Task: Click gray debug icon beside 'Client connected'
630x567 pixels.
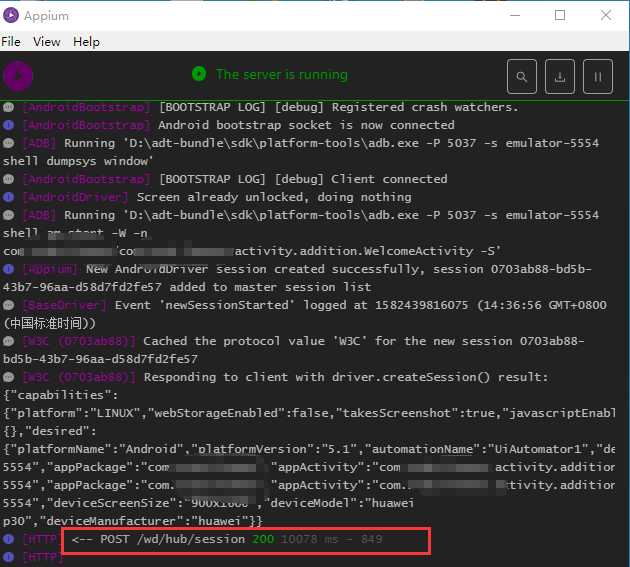Action: [x=8, y=179]
